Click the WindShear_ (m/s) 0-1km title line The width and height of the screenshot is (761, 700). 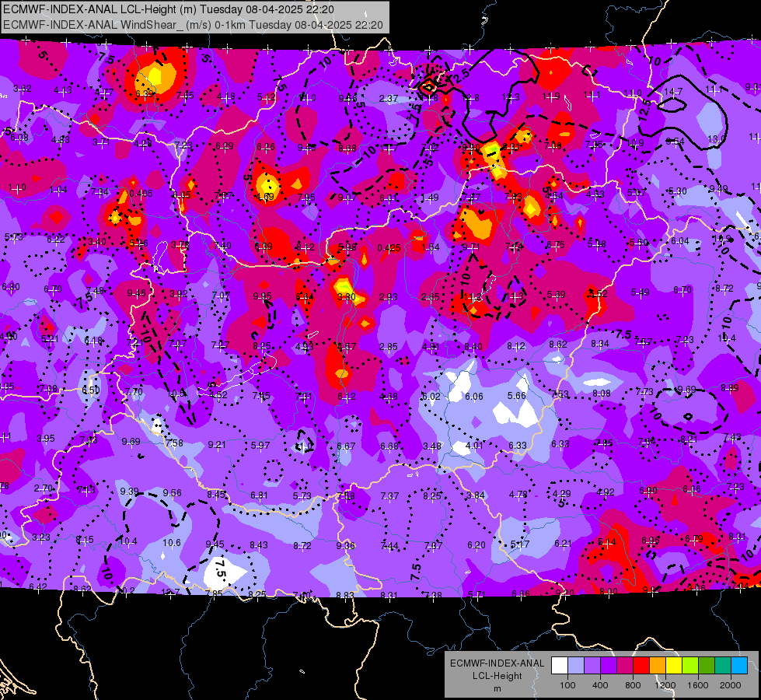193,25
